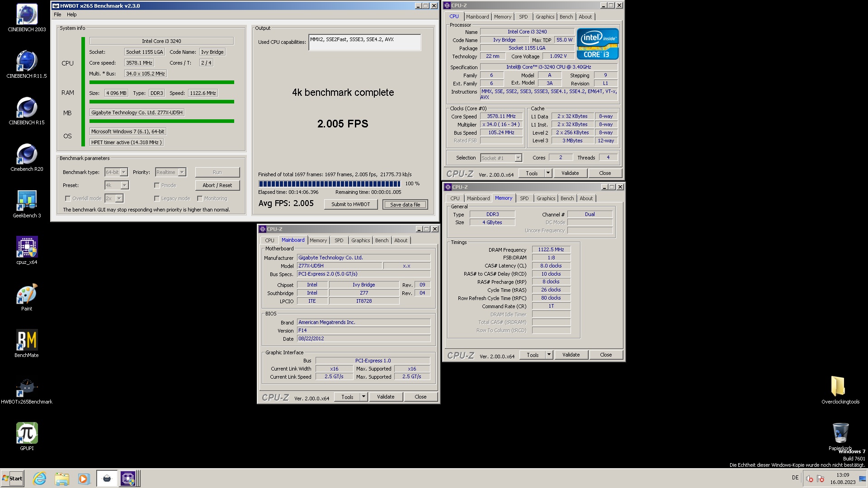The image size is (868, 488).
Task: Click the Start button
Action: pos(12,479)
